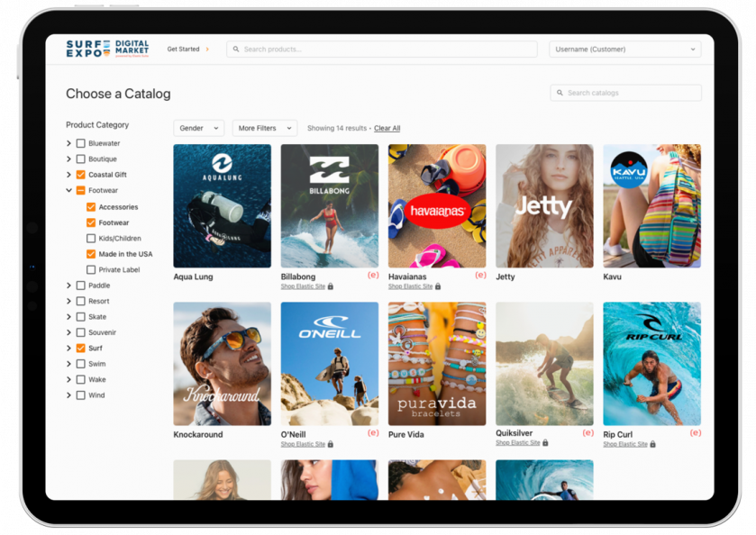Viewport: 756px width, 535px height.
Task: Uncheck the Footwear subcategory under Footwear
Action: tap(91, 222)
